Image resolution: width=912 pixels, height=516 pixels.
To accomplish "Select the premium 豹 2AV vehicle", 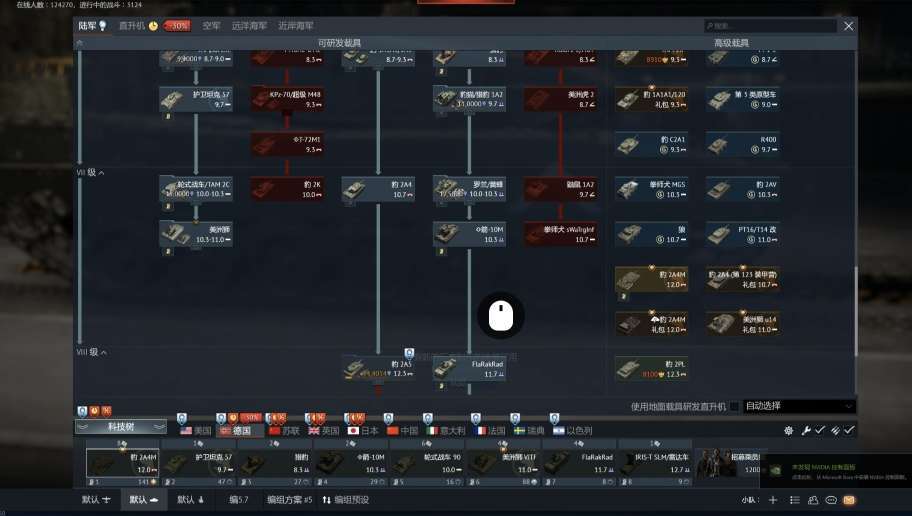I will pos(743,189).
